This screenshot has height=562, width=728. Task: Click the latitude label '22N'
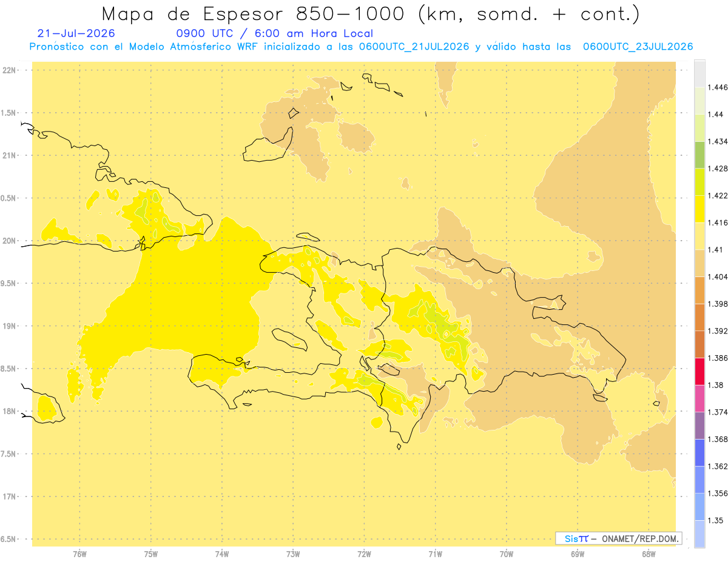9,70
